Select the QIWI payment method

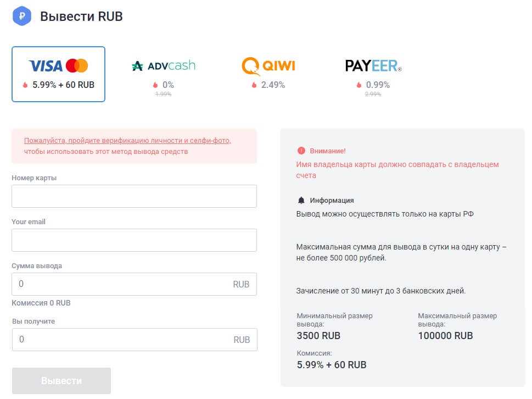[x=268, y=74]
